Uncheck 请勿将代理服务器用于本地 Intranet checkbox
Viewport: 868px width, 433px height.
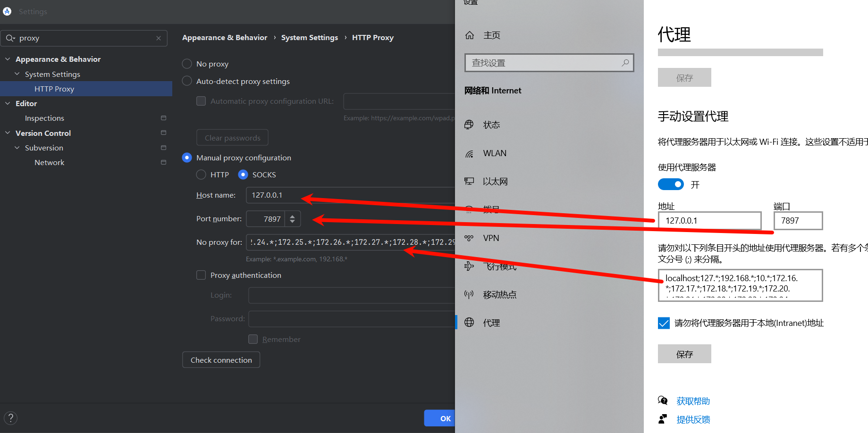tap(664, 323)
